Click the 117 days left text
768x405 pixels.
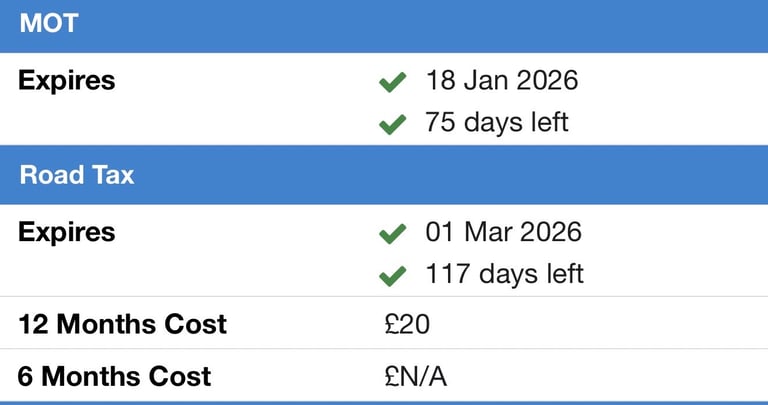pyautogui.click(x=505, y=274)
